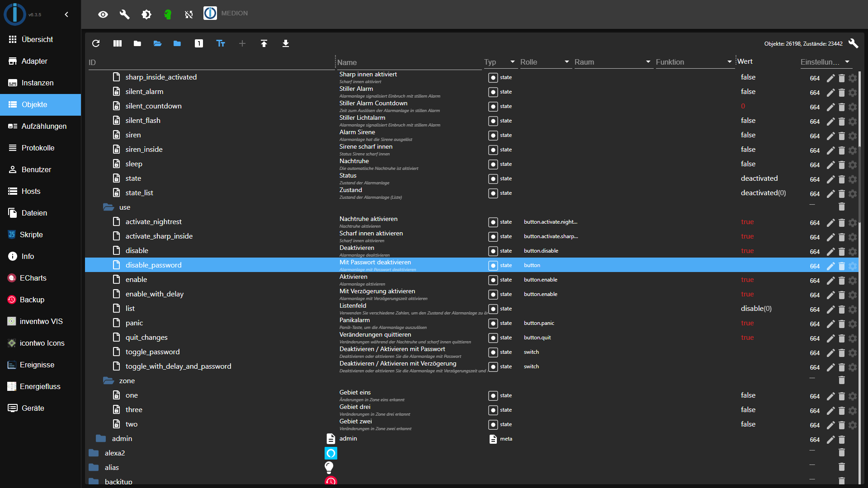The image size is (868, 488).
Task: Click the 'deactivated' value of state
Action: tap(759, 178)
